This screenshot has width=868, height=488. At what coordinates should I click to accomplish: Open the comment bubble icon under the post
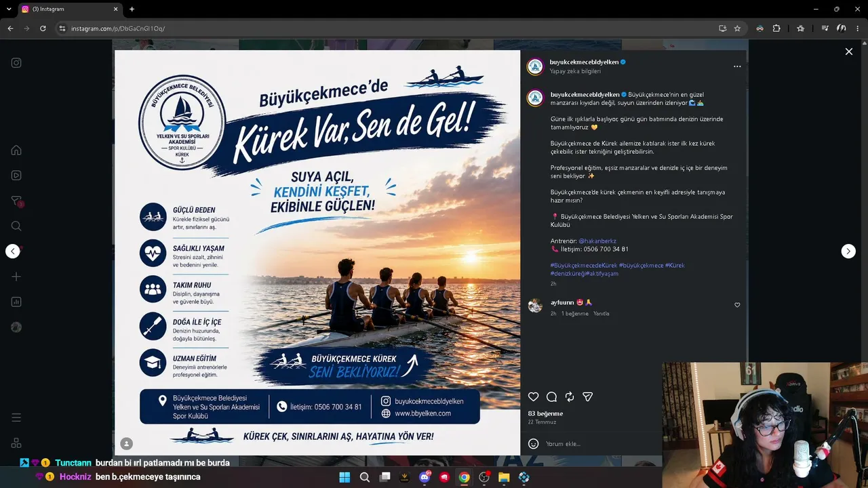[x=552, y=397]
